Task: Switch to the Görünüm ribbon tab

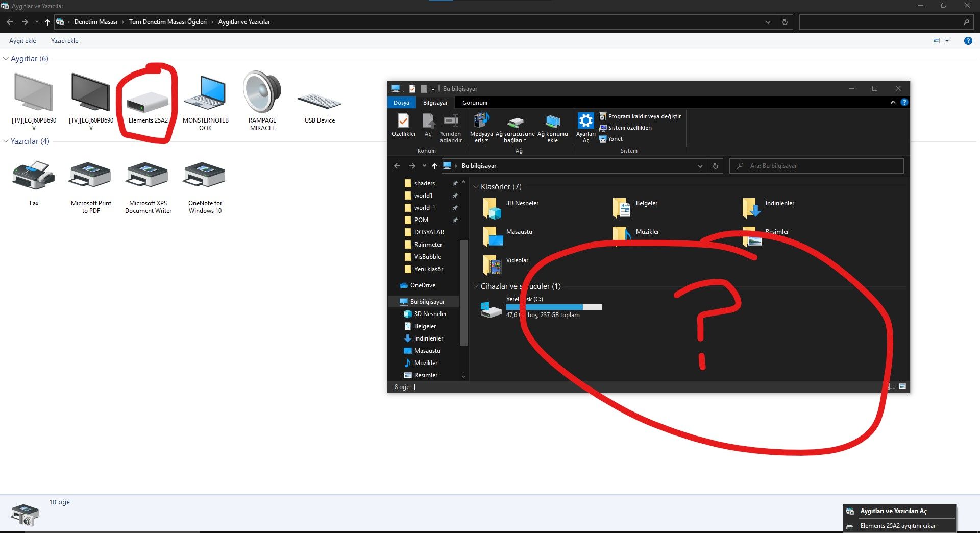Action: (475, 103)
